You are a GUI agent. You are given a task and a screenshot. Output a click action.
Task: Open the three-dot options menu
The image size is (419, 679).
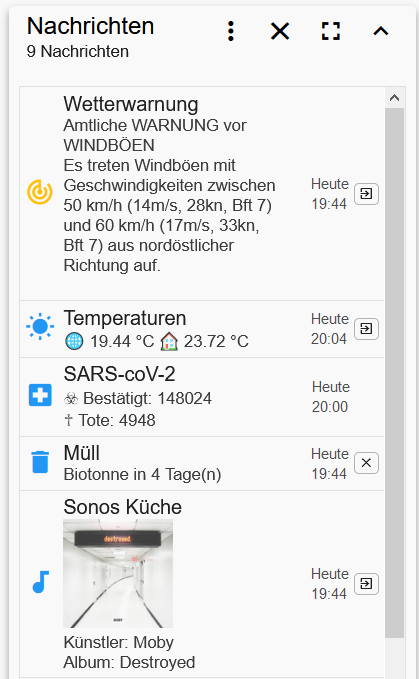(x=231, y=31)
